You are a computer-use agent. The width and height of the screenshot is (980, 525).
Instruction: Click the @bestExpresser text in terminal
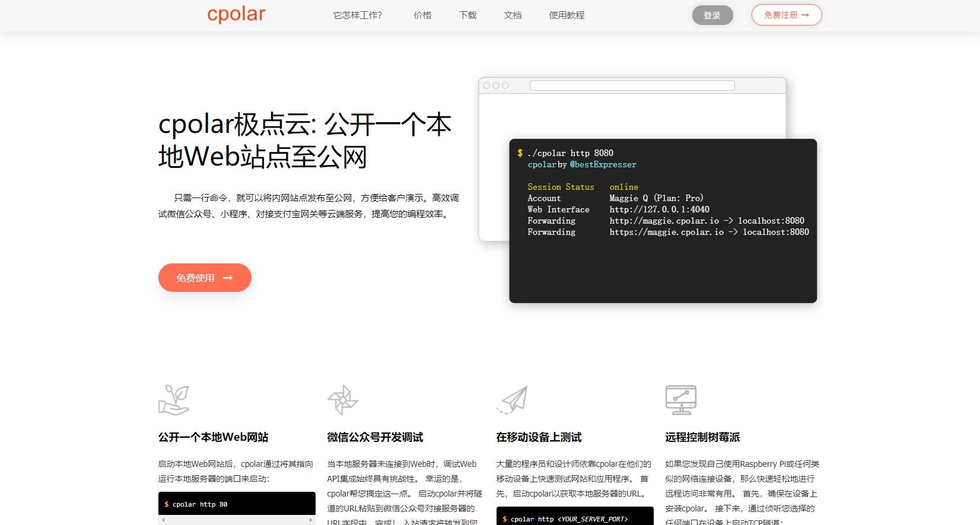(x=603, y=164)
